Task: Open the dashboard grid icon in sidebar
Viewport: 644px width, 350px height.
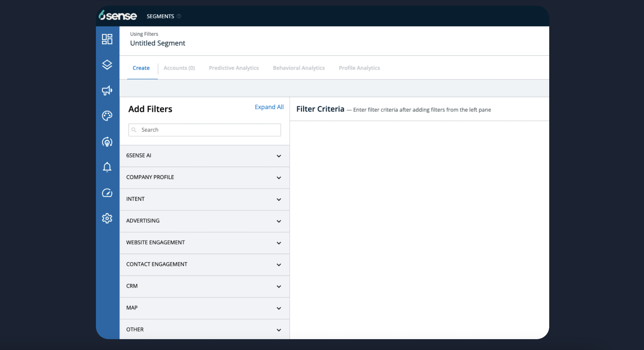Action: (107, 39)
